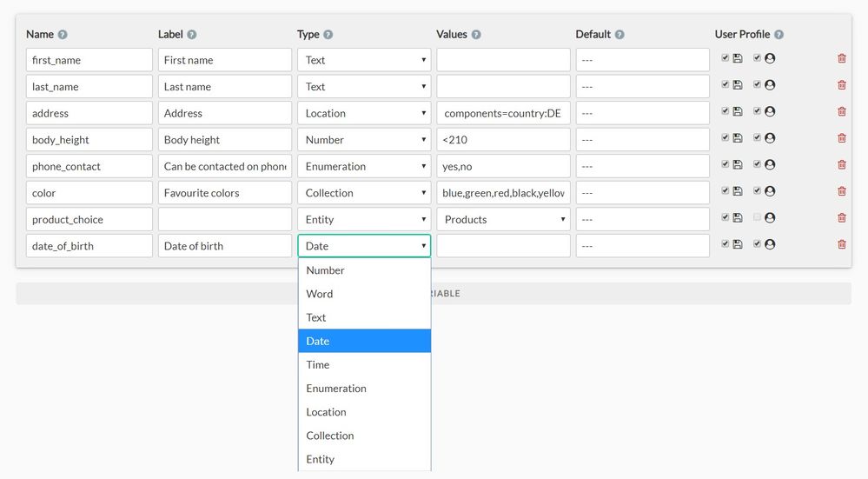
Task: Edit the Name field 'phone_contact'
Action: tap(89, 166)
